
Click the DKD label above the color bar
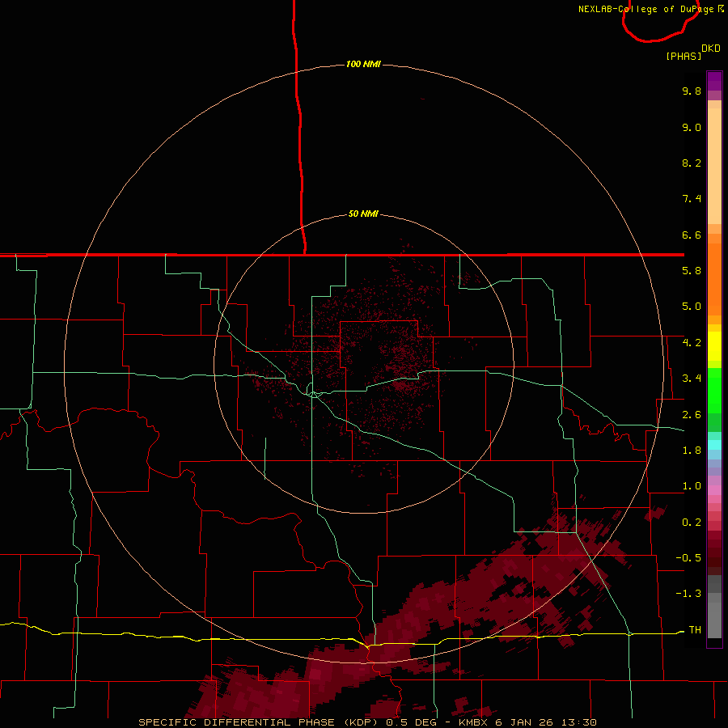[x=711, y=49]
